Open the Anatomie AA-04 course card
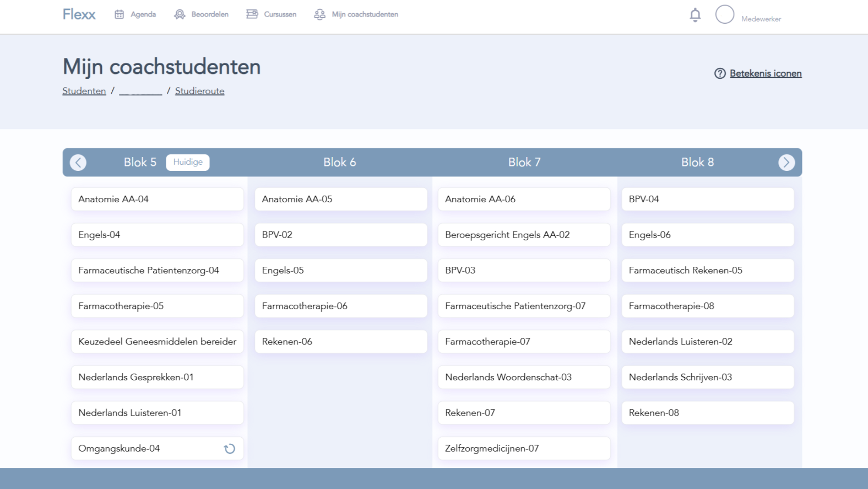 point(158,199)
